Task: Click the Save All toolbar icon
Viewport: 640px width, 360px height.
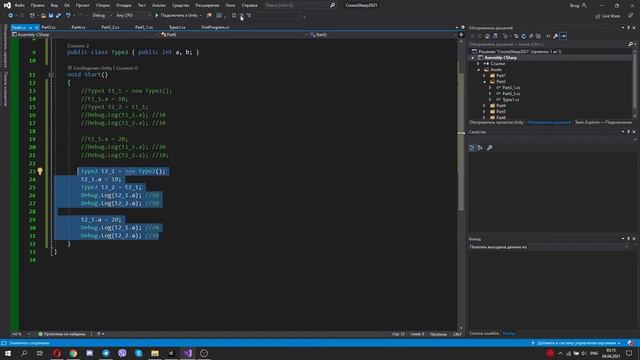Action: [x=58, y=16]
